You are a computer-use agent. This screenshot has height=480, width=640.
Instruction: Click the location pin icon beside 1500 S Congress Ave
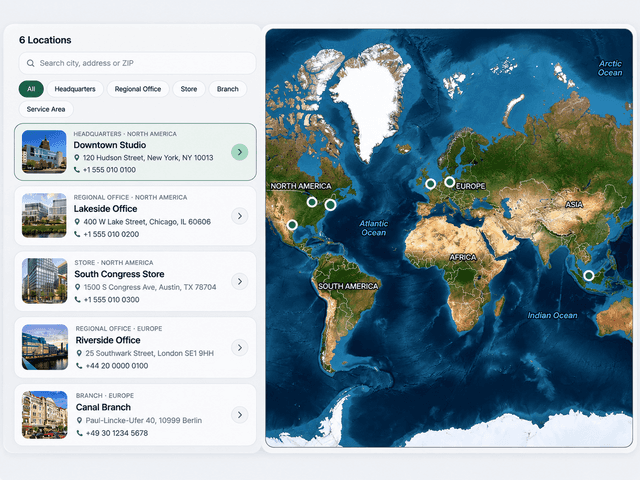tap(78, 287)
